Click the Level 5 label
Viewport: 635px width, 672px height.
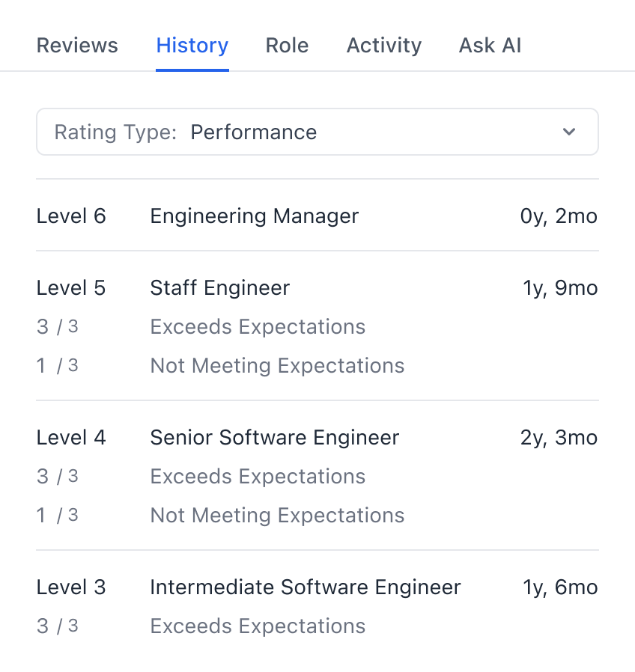click(x=71, y=288)
